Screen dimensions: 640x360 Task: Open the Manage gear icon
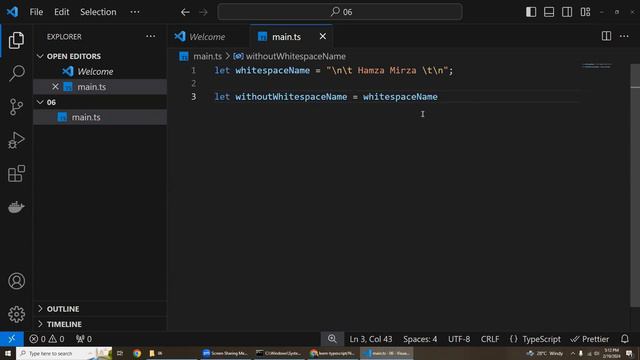point(16,314)
